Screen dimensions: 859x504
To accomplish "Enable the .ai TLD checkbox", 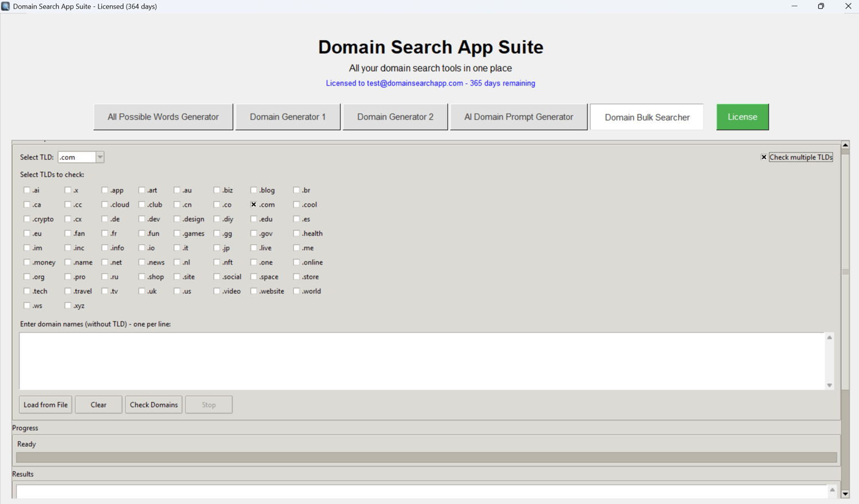I will [x=27, y=190].
